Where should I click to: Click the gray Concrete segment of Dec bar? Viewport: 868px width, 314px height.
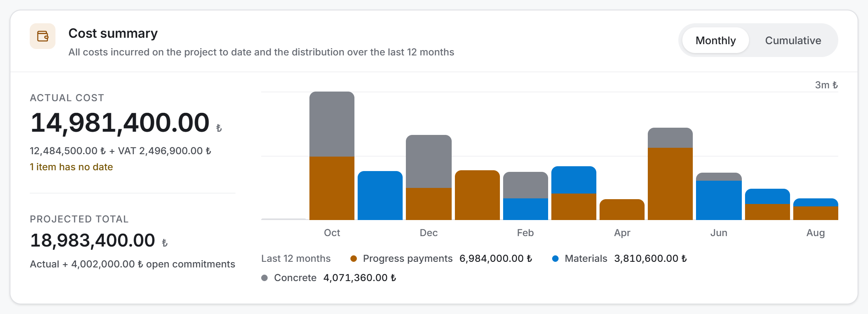[429, 161]
